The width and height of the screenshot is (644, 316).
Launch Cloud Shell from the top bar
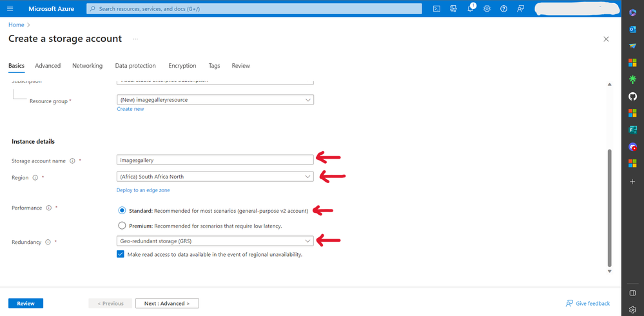pos(437,8)
